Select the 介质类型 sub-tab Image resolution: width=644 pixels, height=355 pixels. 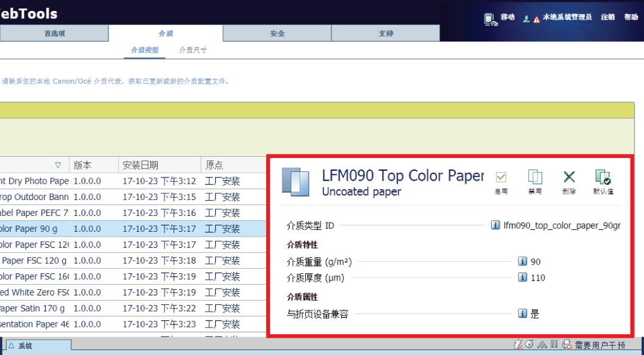[144, 50]
